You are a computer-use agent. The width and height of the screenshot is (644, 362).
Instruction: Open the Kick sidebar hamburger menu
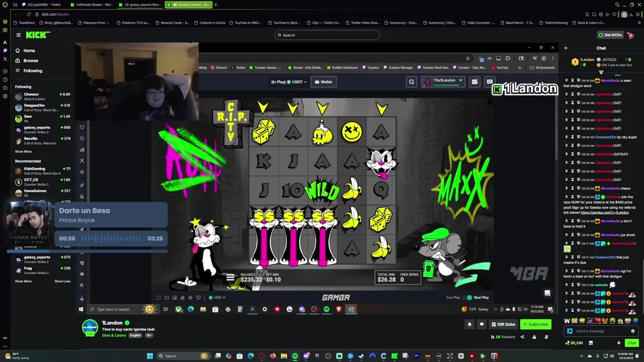[x=18, y=35]
